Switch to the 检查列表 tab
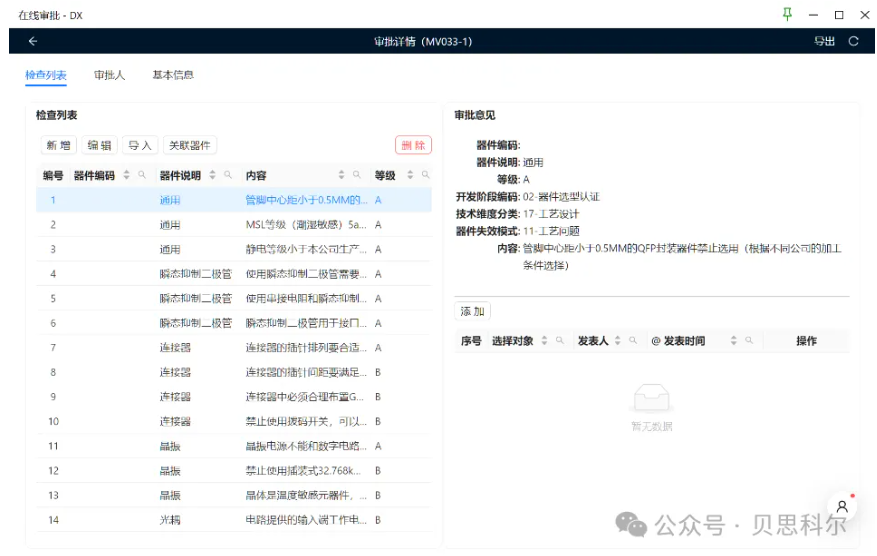 click(46, 75)
